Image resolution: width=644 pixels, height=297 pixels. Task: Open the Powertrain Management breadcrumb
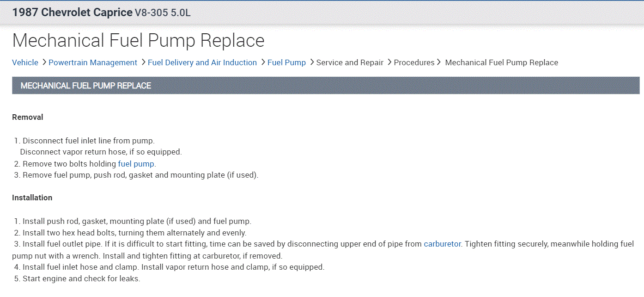92,62
